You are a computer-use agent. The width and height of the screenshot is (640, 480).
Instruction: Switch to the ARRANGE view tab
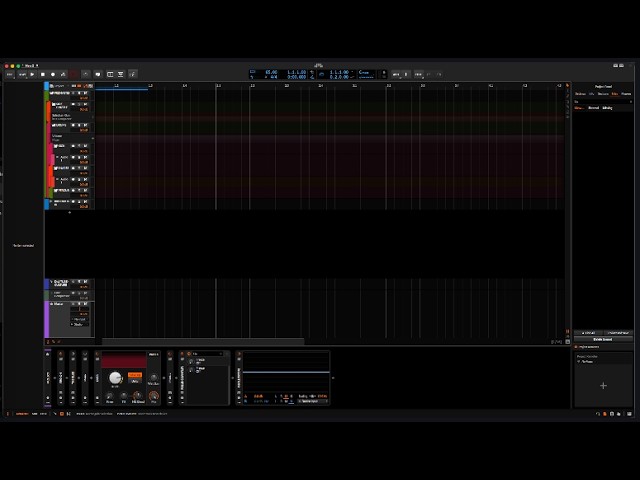pyautogui.click(x=22, y=414)
